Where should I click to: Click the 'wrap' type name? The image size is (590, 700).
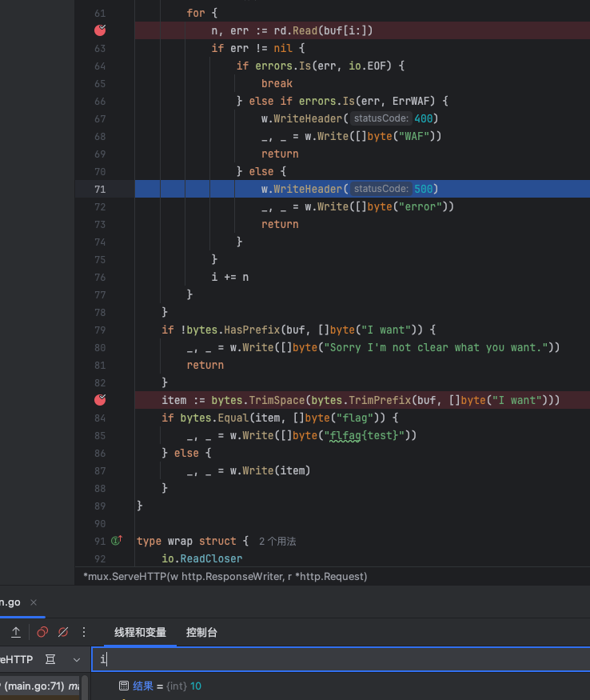tap(180, 541)
